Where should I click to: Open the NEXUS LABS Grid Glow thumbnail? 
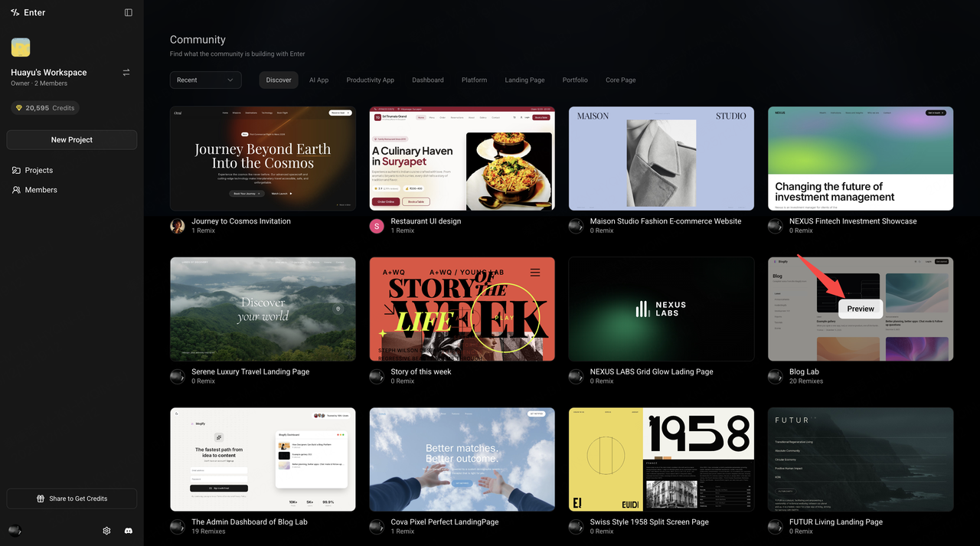(661, 309)
